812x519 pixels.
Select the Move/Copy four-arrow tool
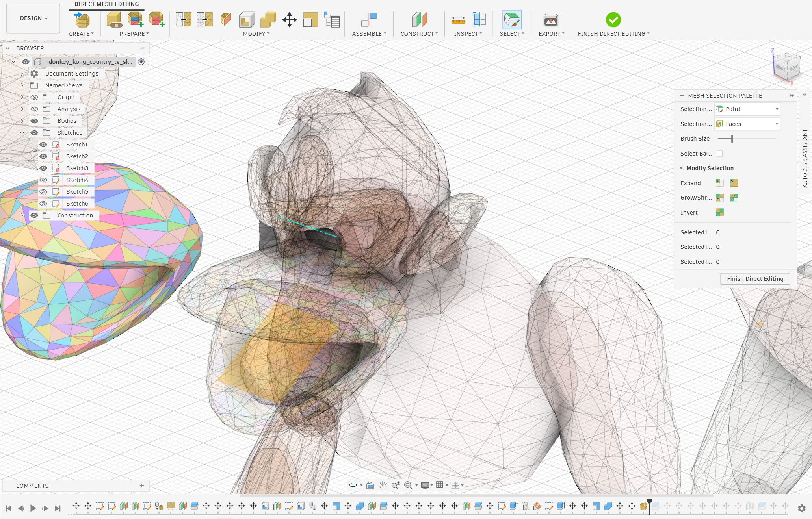tap(290, 19)
